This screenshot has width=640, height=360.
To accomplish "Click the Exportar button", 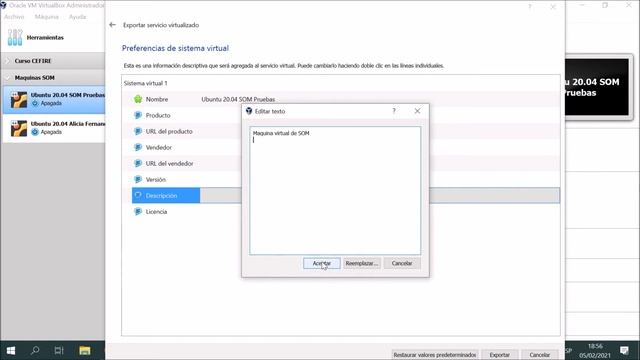I will pos(500,355).
